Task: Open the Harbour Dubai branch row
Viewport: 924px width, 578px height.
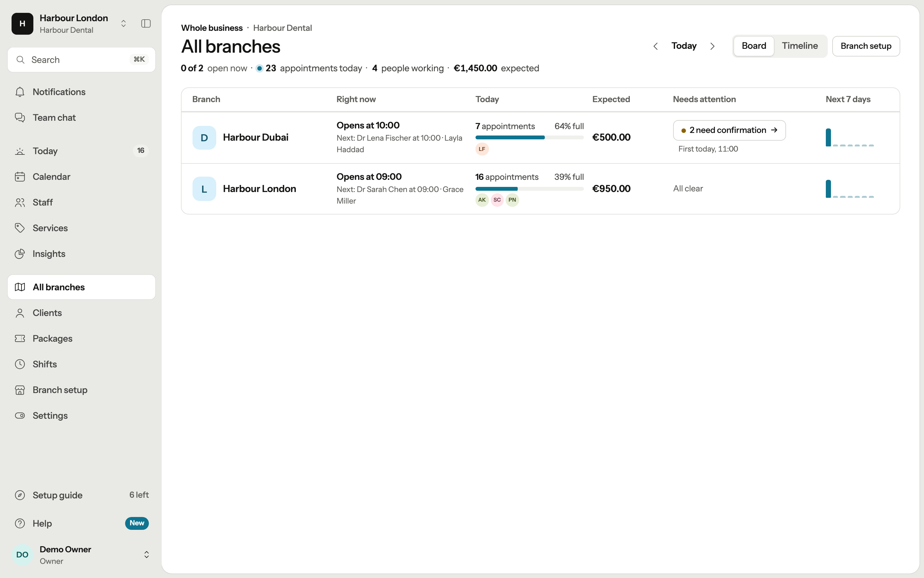Action: [x=540, y=138]
